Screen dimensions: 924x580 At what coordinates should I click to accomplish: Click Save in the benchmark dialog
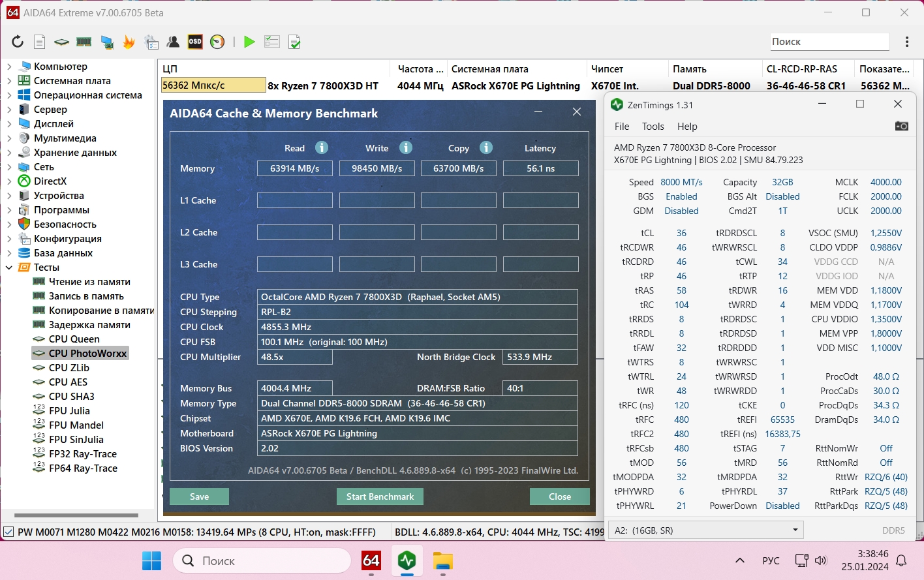[x=199, y=496]
